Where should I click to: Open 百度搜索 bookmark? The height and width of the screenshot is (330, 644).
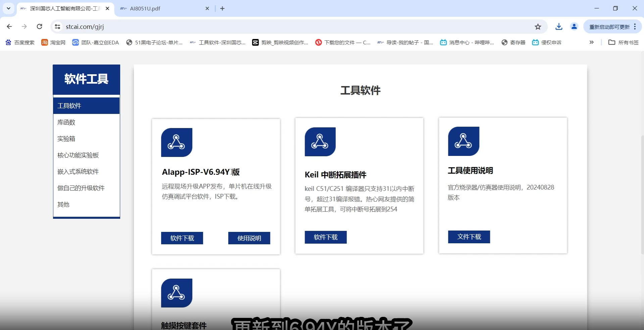[20, 42]
